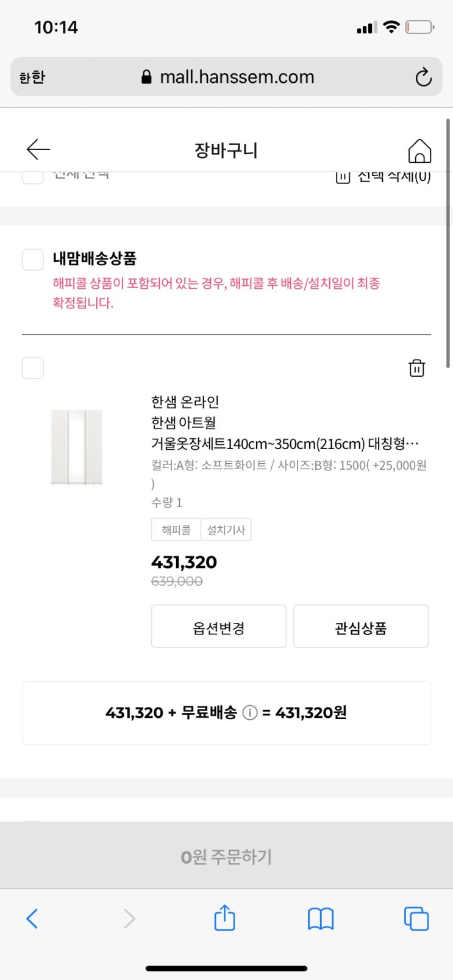453x980 pixels.
Task: Open Safari share sheet icon
Action: point(224,917)
